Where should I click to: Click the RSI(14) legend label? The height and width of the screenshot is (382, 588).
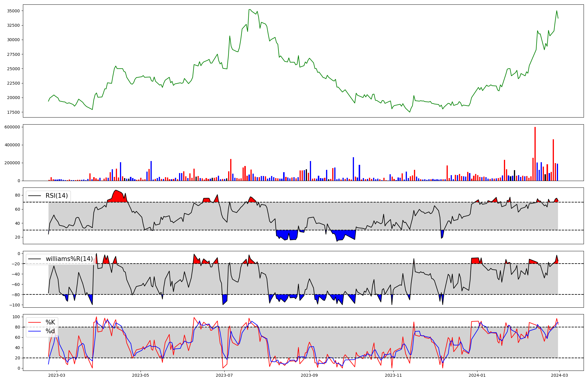tap(56, 196)
